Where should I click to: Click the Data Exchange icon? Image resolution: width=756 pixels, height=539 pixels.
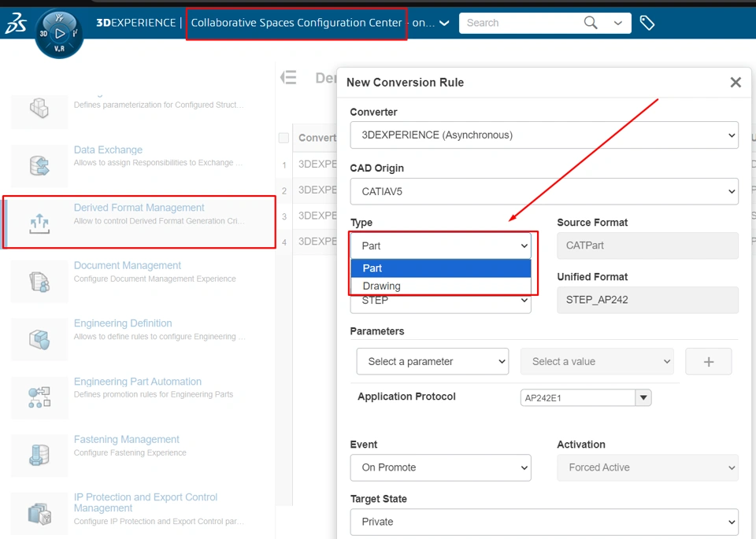click(39, 165)
